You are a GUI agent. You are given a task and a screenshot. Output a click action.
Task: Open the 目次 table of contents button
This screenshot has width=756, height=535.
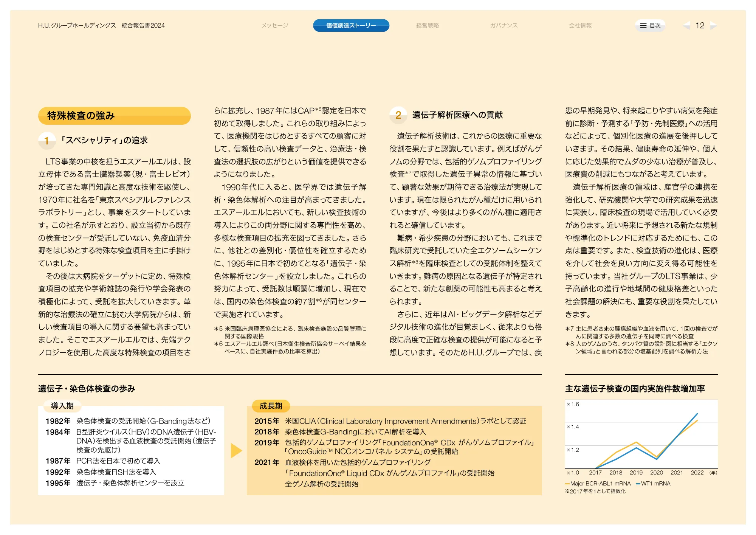(650, 26)
